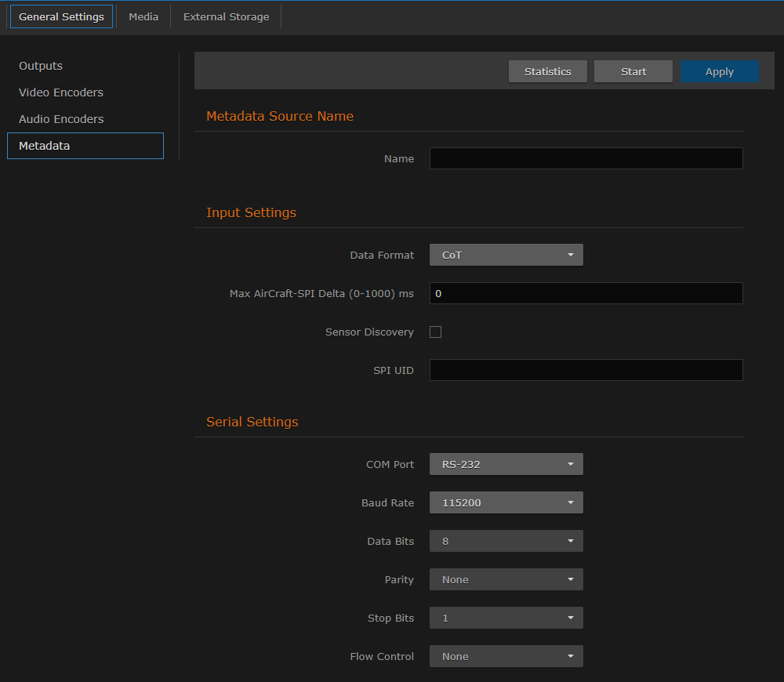Open the External Storage tab
The width and height of the screenshot is (784, 682).
click(226, 16)
